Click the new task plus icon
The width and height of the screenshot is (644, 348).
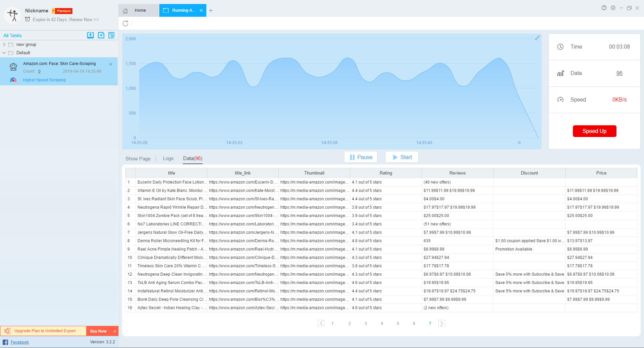(x=101, y=35)
